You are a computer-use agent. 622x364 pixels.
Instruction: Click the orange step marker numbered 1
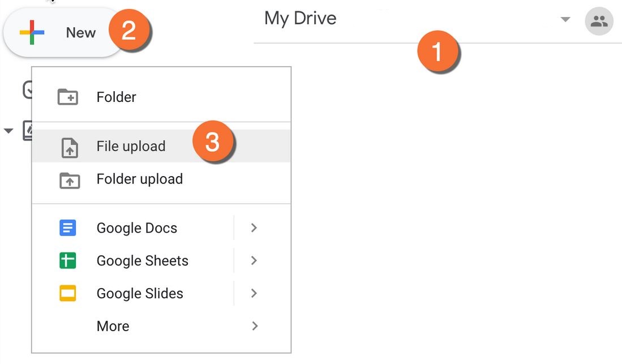click(438, 52)
